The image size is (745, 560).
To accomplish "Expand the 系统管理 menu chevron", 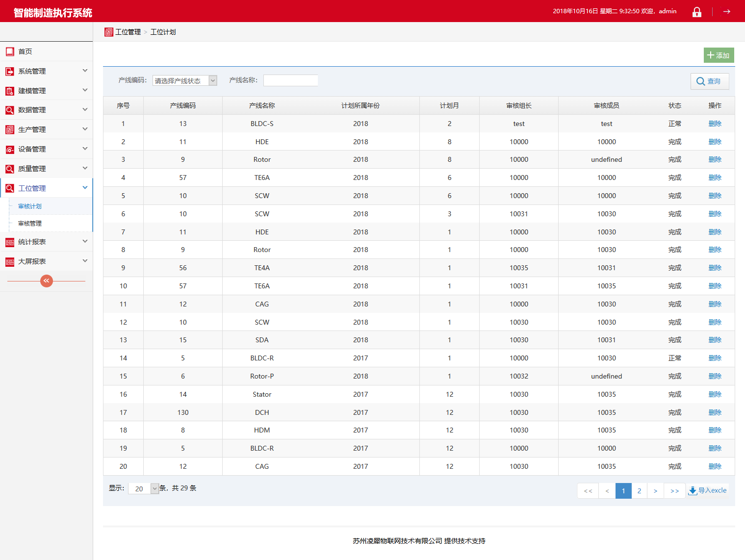I will [x=85, y=71].
